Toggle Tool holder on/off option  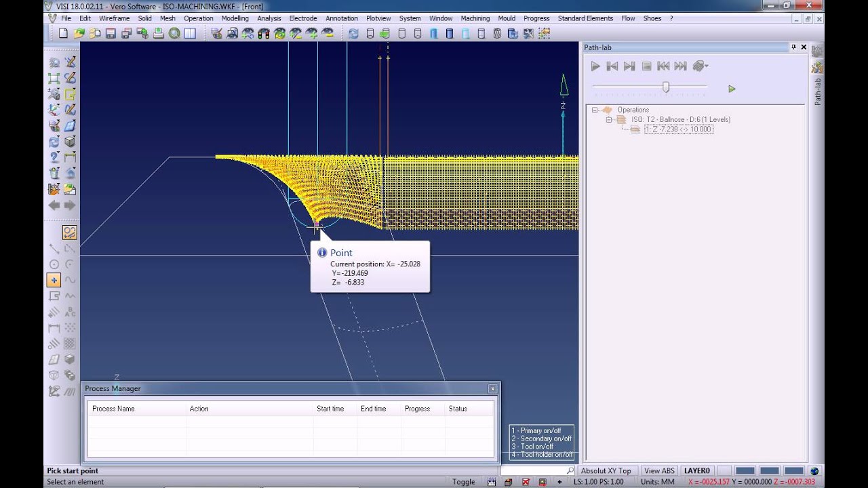point(542,455)
